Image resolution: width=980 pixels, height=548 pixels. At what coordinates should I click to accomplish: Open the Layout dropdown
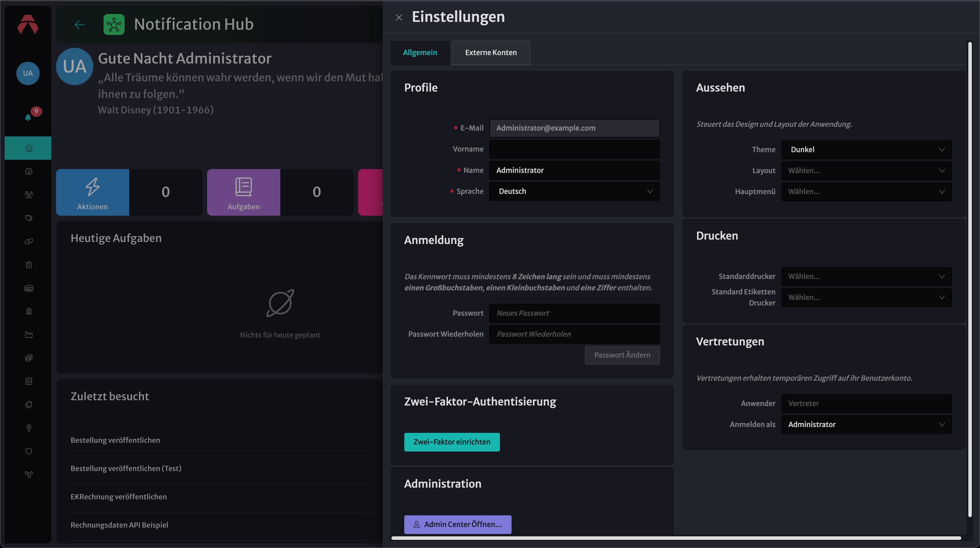[x=866, y=170]
